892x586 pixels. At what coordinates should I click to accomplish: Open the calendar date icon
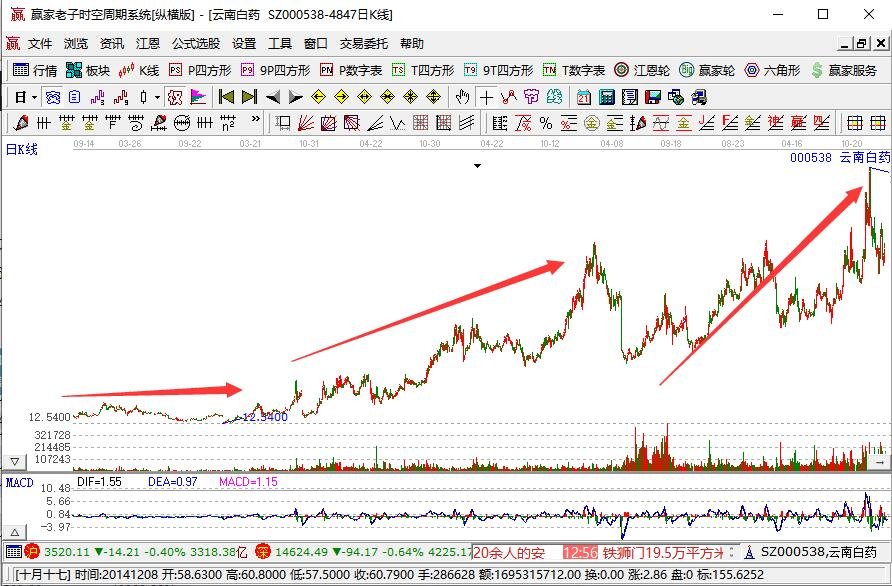click(x=584, y=97)
